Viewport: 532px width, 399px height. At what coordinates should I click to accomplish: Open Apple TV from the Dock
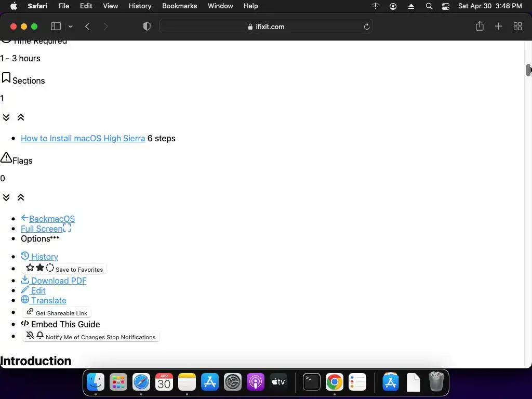tap(278, 382)
